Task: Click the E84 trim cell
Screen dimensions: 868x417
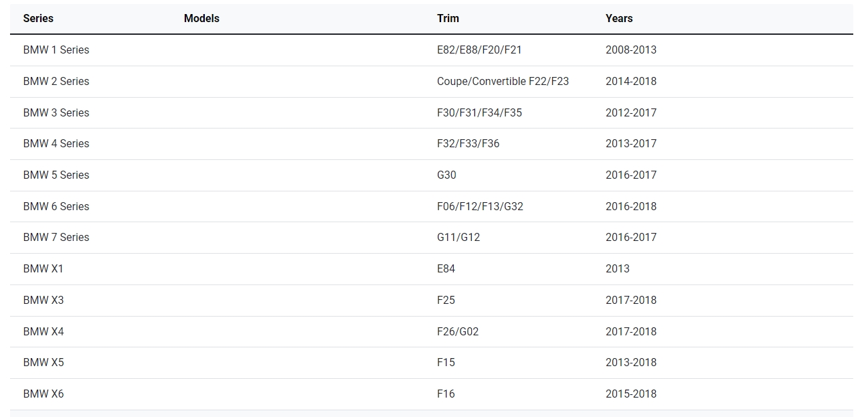Action: 446,269
